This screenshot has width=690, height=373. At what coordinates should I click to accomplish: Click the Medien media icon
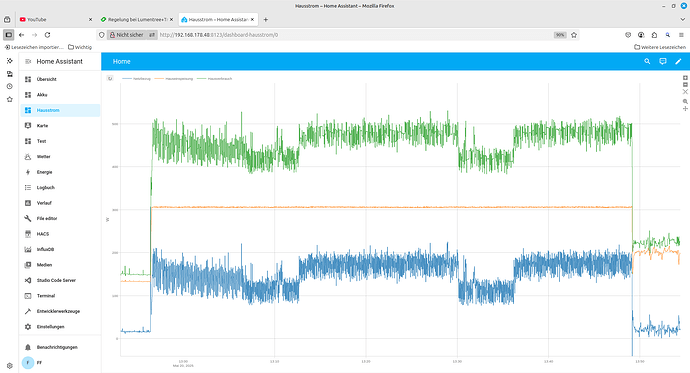[x=28, y=265]
